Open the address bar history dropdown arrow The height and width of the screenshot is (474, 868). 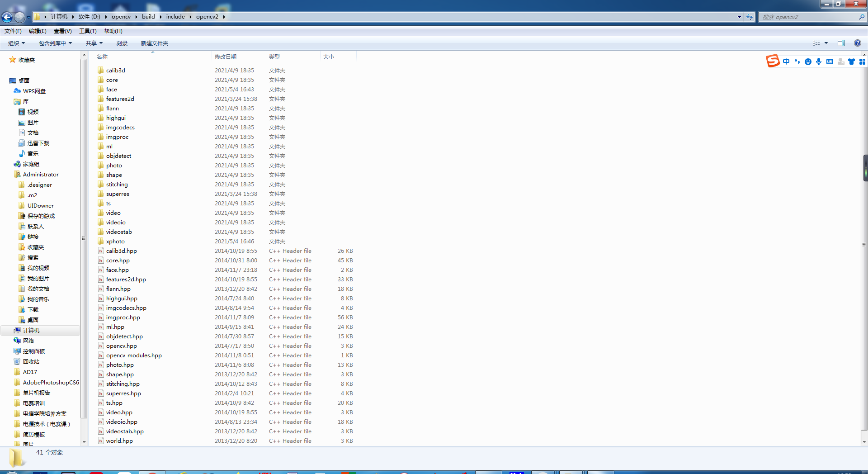739,17
